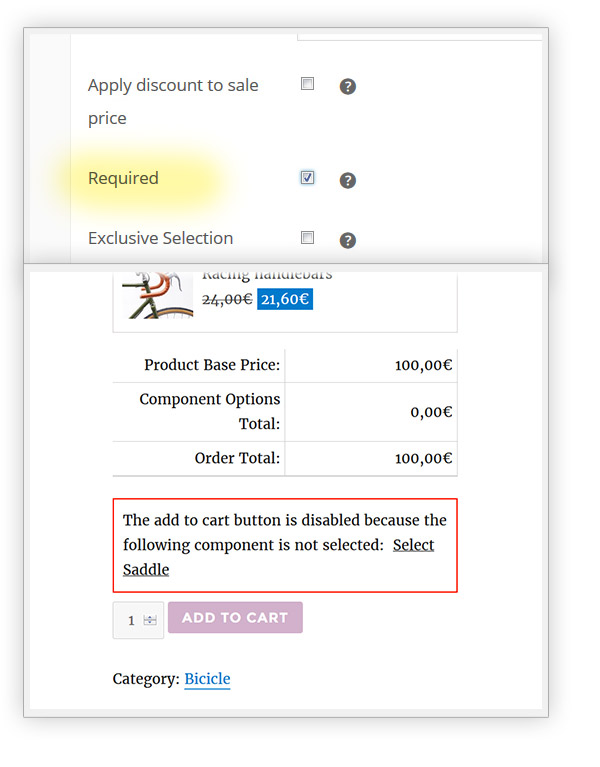Click the Racing handlebars product title
Viewport: 600px width, 767px height.
(267, 274)
